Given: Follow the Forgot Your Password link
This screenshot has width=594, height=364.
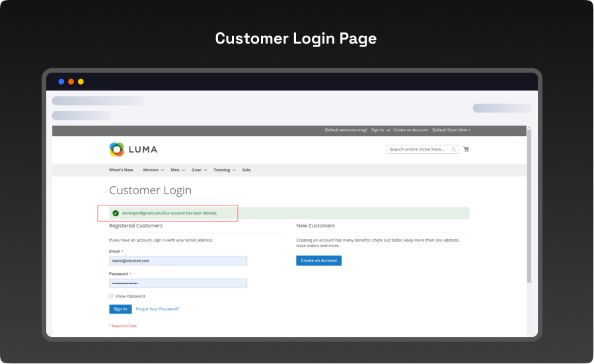Looking at the screenshot, I should pos(157,309).
